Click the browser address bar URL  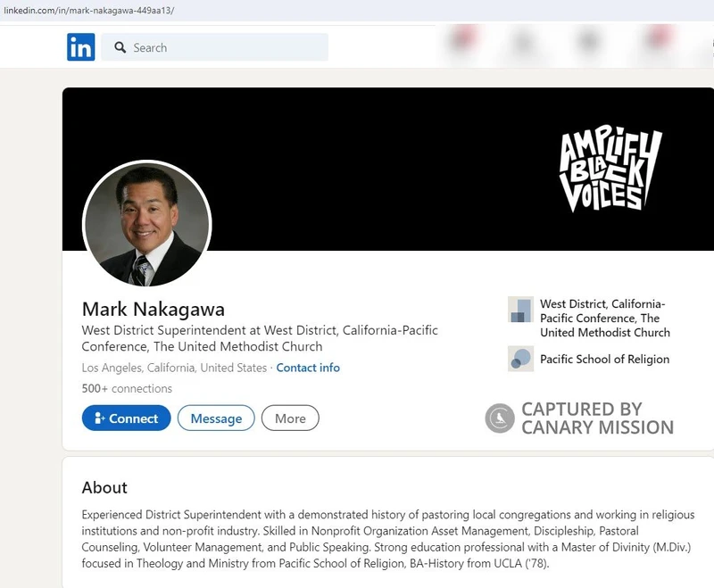[x=88, y=10]
